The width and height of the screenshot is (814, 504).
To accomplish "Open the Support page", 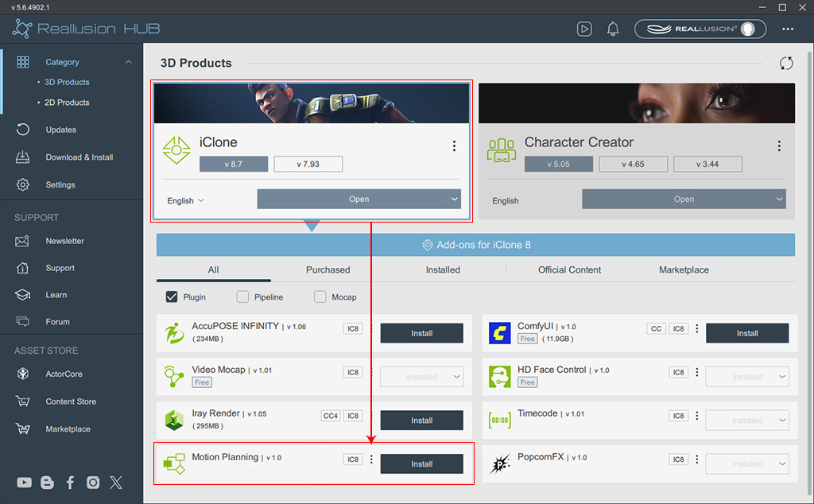I will click(60, 268).
